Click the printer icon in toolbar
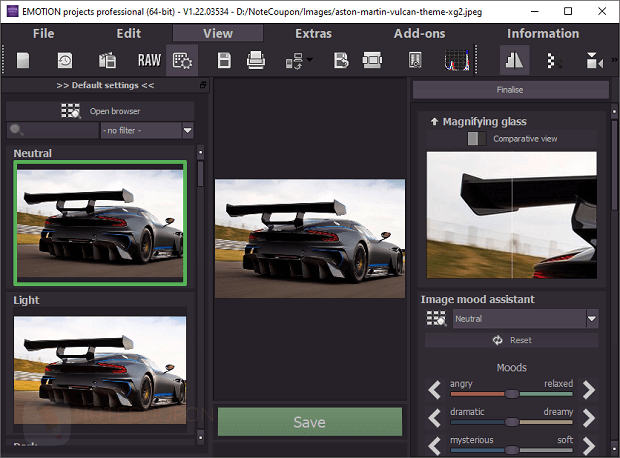This screenshot has height=458, width=620. point(256,61)
